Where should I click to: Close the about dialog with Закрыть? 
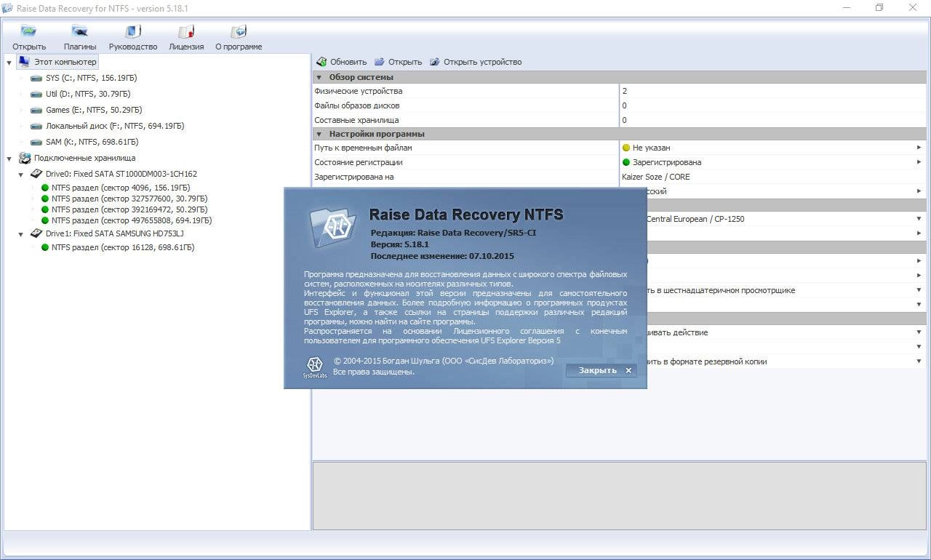pos(601,370)
